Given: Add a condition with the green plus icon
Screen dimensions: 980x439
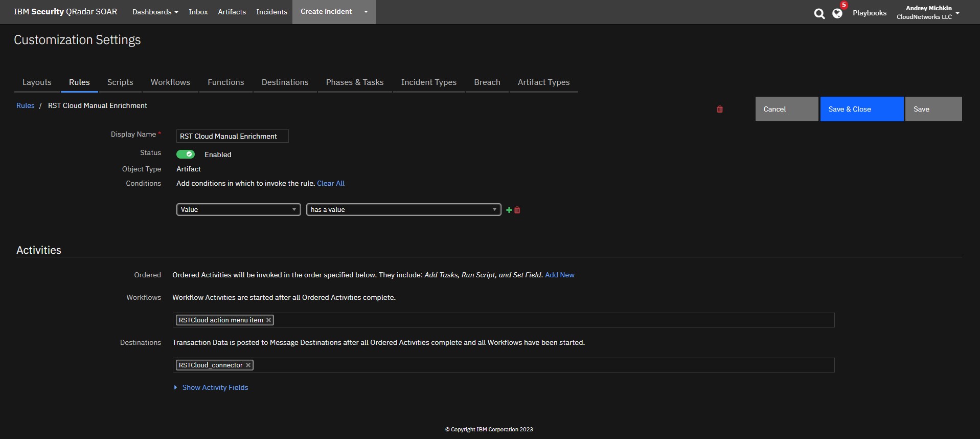Looking at the screenshot, I should [x=509, y=210].
